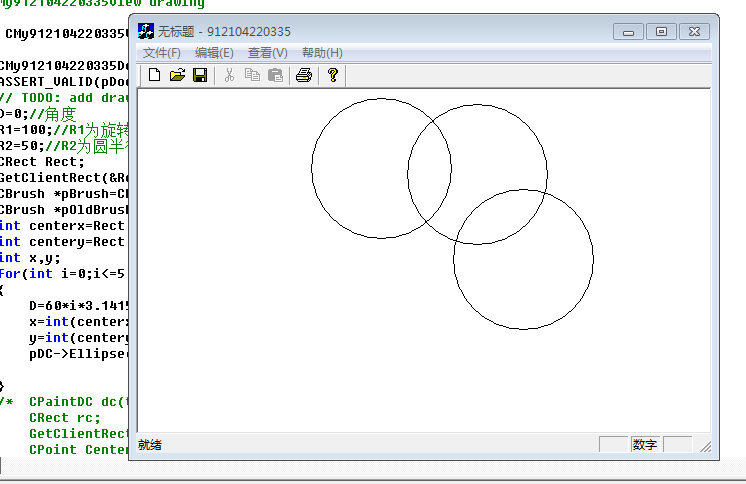This screenshot has width=746, height=484.
Task: Click the Save floppy disk icon
Action: click(200, 75)
